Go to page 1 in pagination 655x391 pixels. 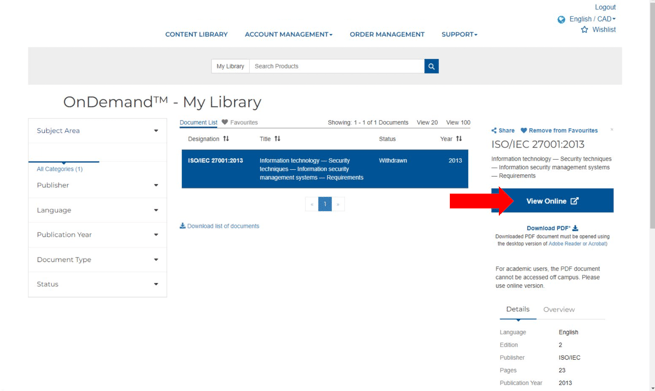tap(325, 204)
